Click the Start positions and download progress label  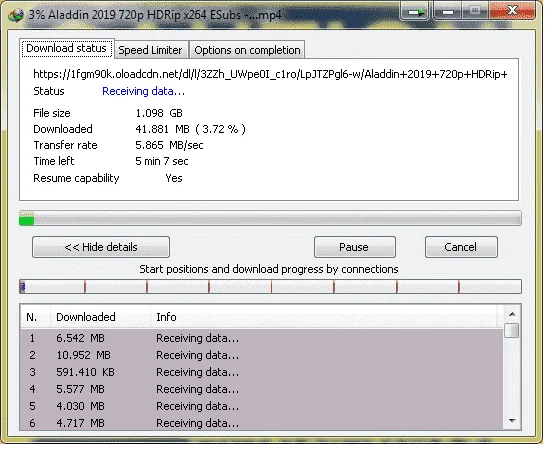point(269,270)
